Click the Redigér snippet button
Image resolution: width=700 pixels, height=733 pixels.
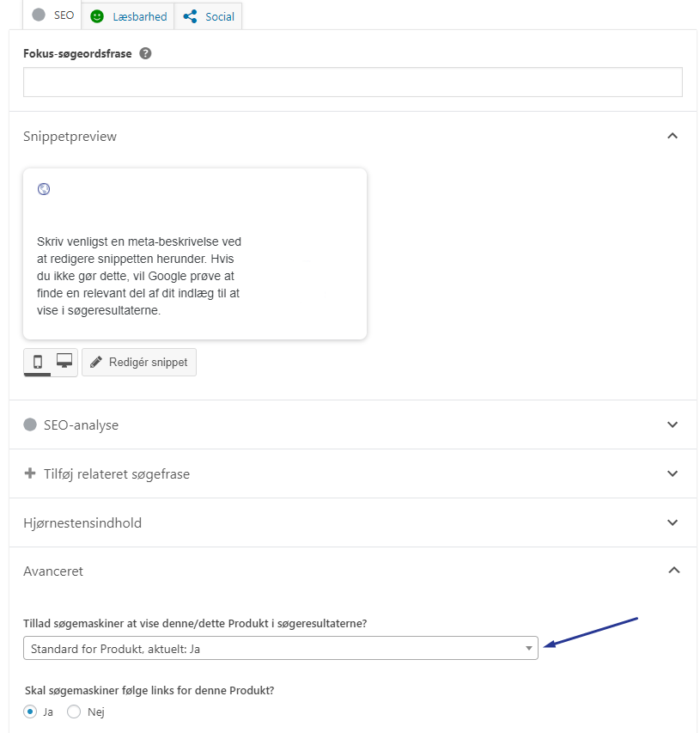(139, 362)
